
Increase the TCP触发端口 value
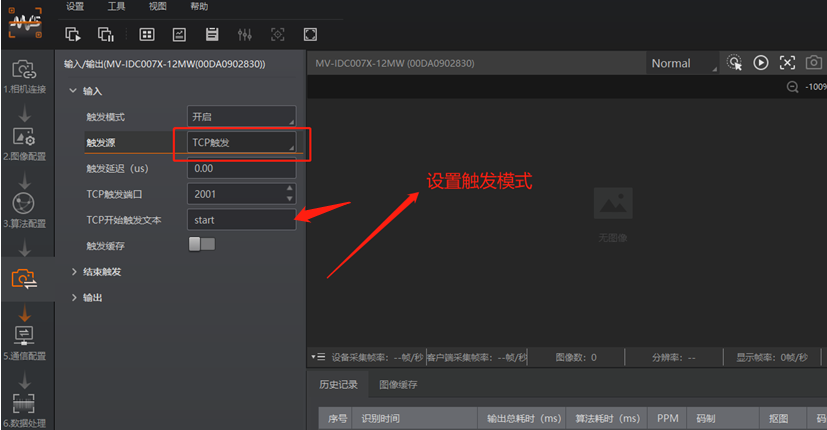tap(290, 188)
